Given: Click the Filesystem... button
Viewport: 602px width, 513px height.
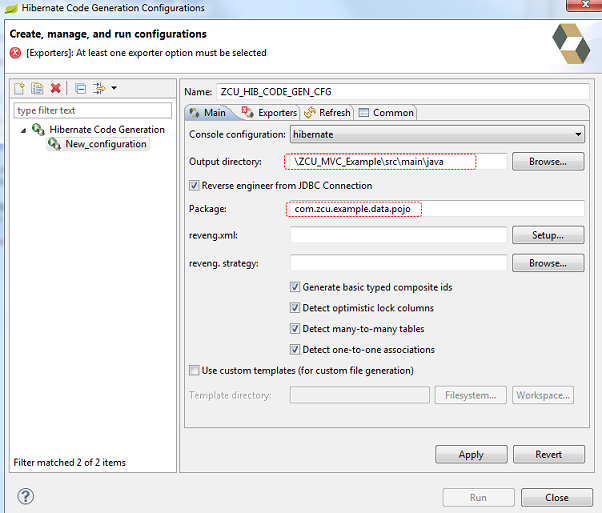Looking at the screenshot, I should coord(471,395).
